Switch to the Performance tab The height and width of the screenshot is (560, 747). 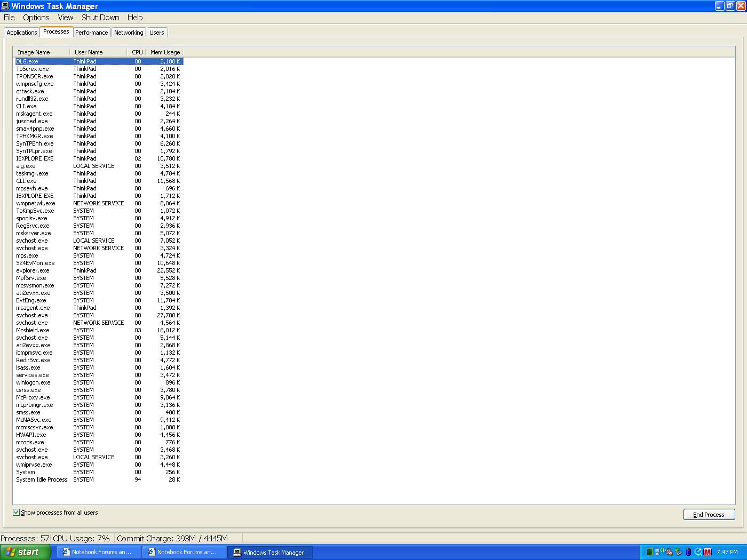92,33
